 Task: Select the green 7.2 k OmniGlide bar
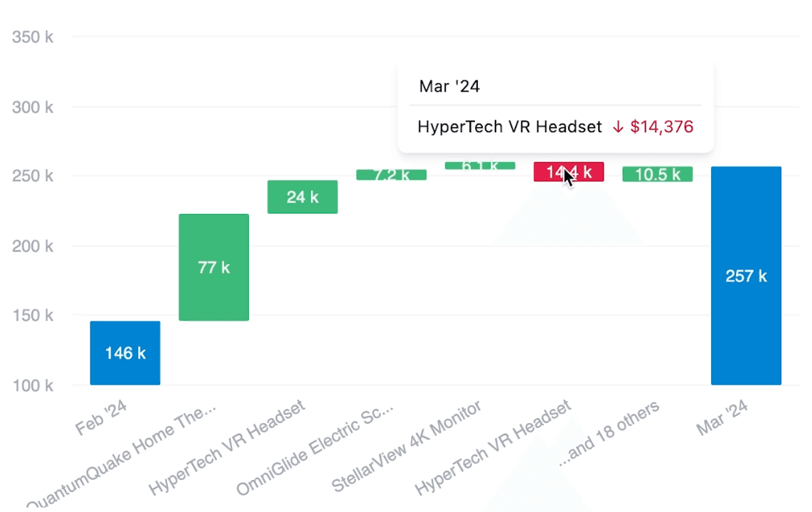391,175
